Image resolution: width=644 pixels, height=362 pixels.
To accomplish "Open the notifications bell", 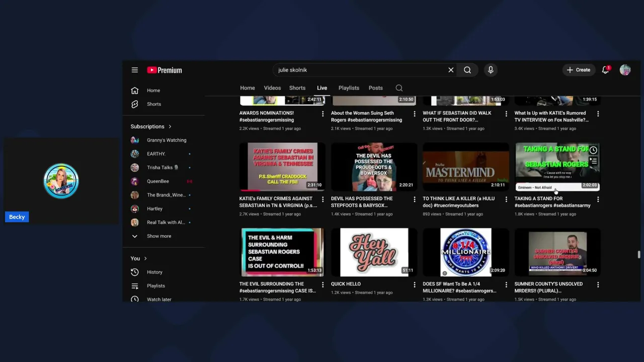I will [x=606, y=70].
